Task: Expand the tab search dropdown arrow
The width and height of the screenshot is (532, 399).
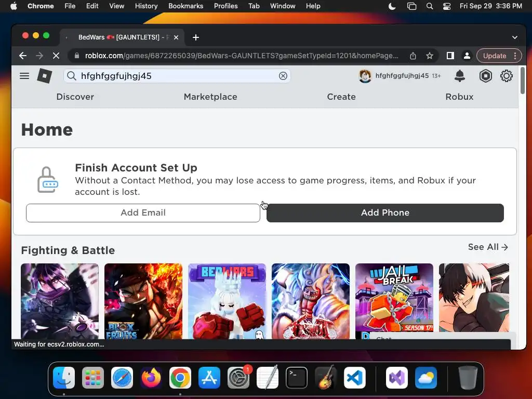Action: (515, 37)
